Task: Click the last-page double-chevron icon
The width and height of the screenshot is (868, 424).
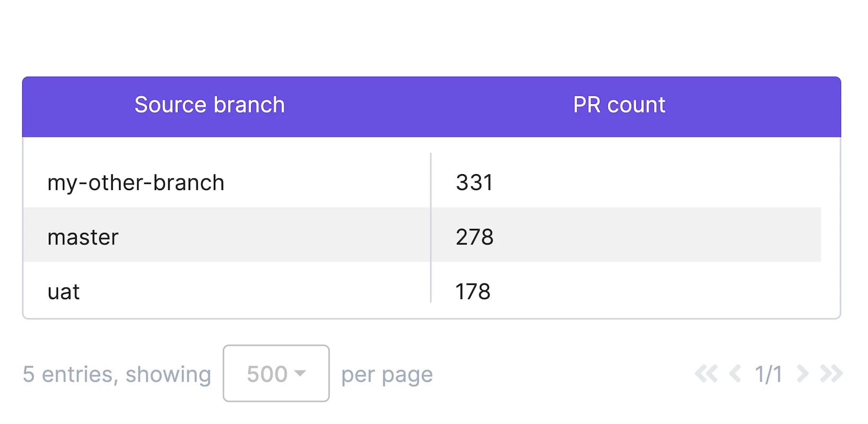Action: click(x=831, y=374)
